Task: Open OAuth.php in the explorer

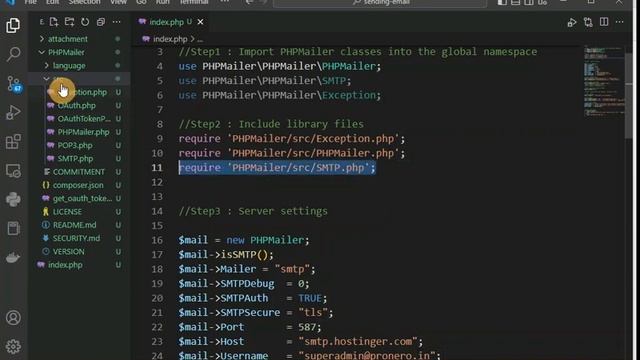Action: 76,105
